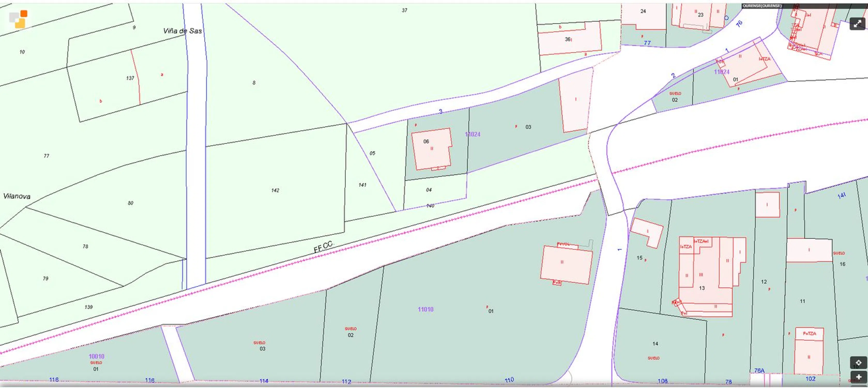Select parcel 137 near Viña de Sas

tap(130, 78)
